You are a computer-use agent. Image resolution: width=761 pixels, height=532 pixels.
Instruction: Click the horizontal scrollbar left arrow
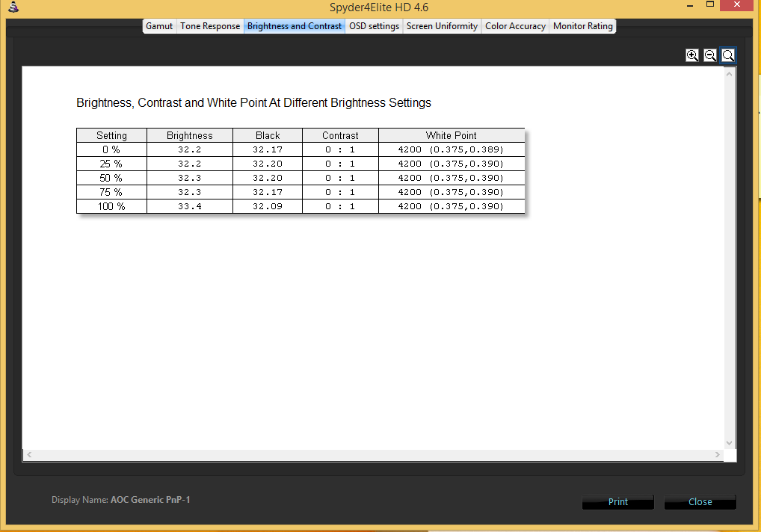click(30, 454)
